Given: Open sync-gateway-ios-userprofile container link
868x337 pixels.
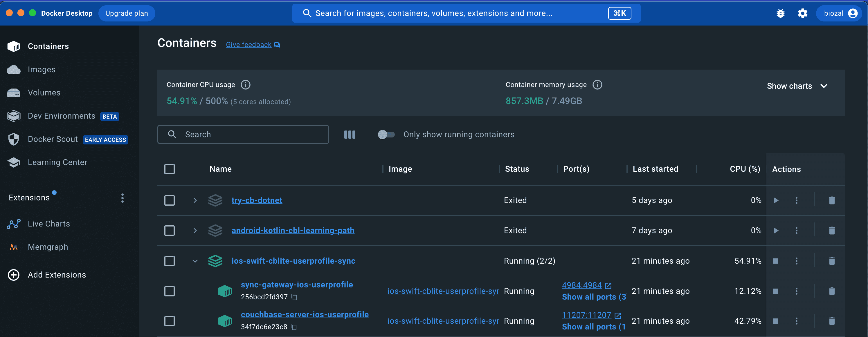Looking at the screenshot, I should (297, 285).
